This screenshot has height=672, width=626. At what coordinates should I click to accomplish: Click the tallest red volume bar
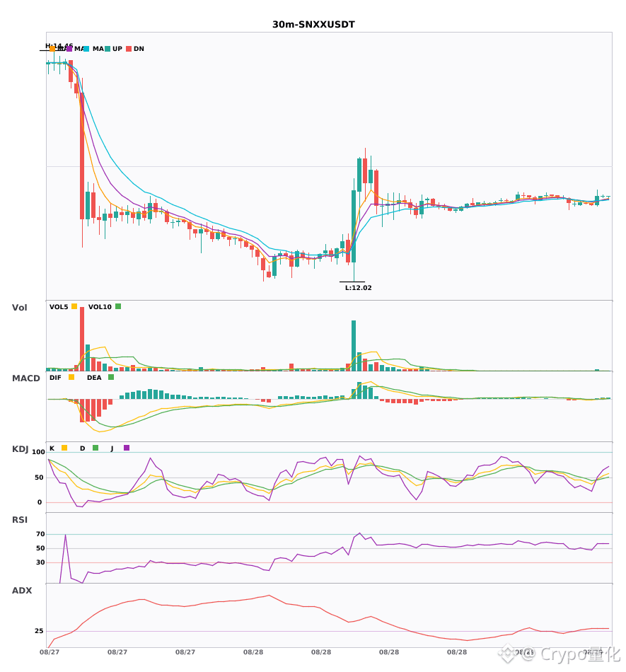[x=82, y=339]
